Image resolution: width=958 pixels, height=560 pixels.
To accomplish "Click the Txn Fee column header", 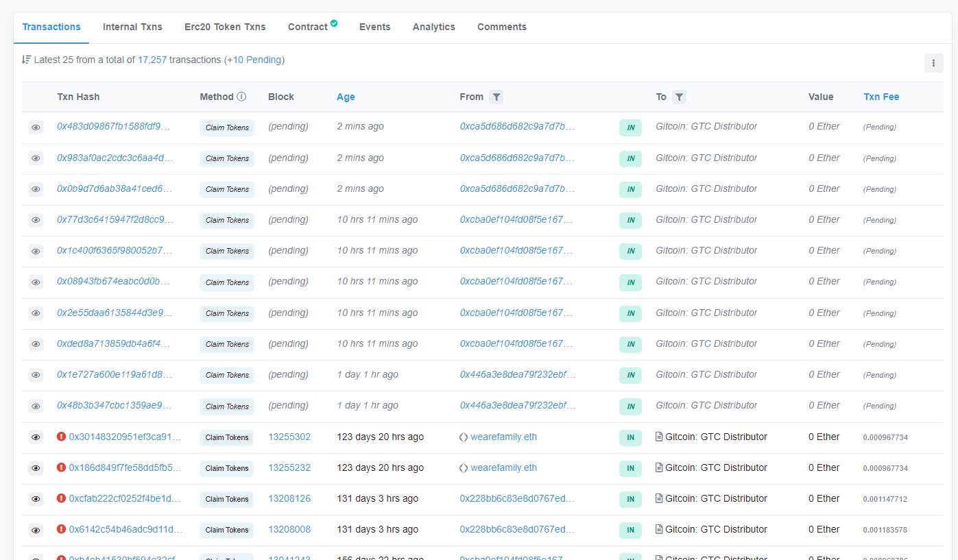I will (881, 97).
